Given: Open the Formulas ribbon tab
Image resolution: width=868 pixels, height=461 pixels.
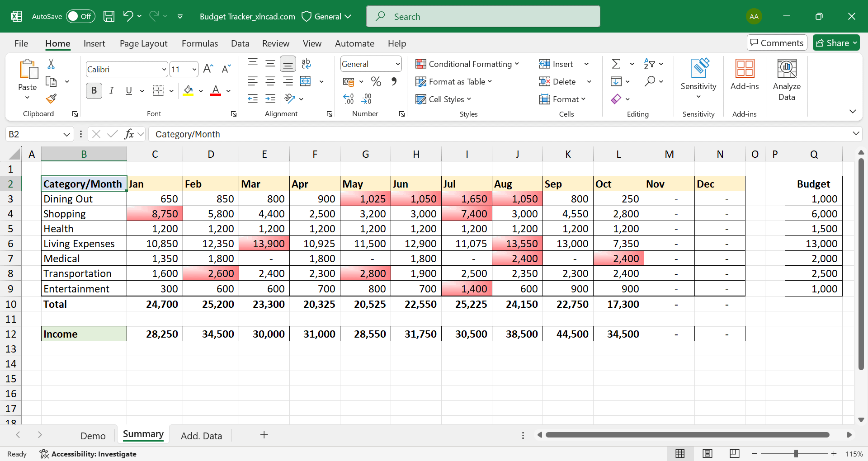Looking at the screenshot, I should pos(199,43).
